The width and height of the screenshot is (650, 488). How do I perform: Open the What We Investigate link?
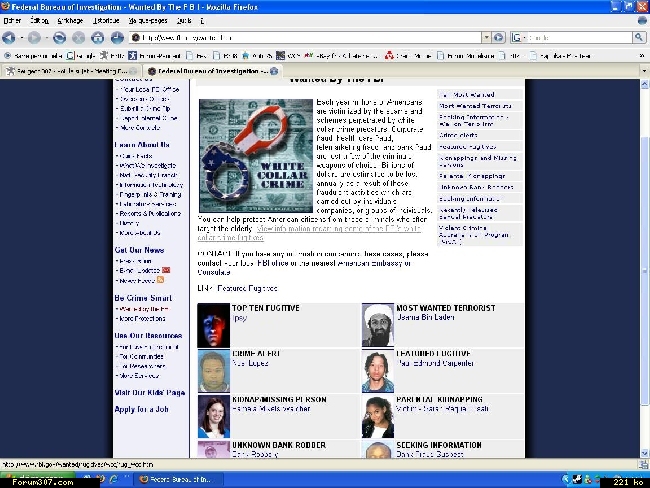point(148,165)
